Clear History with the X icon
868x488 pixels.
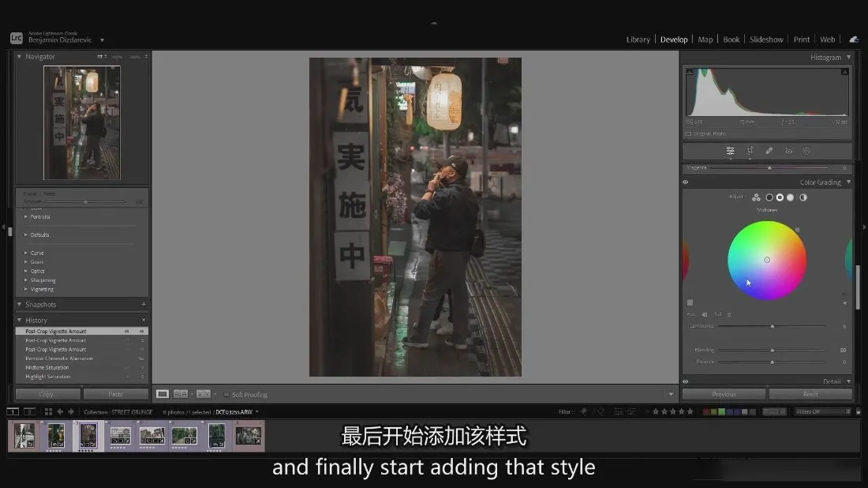(x=144, y=320)
